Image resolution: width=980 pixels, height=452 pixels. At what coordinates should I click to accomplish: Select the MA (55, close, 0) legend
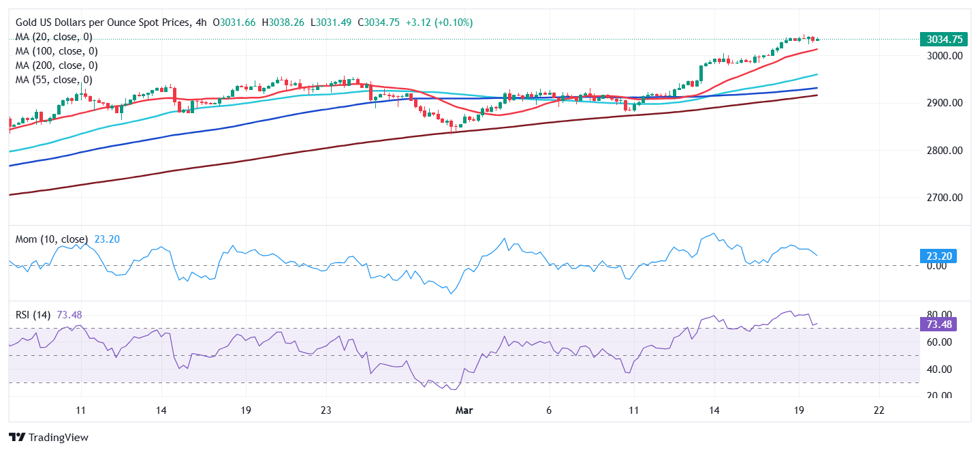click(54, 80)
